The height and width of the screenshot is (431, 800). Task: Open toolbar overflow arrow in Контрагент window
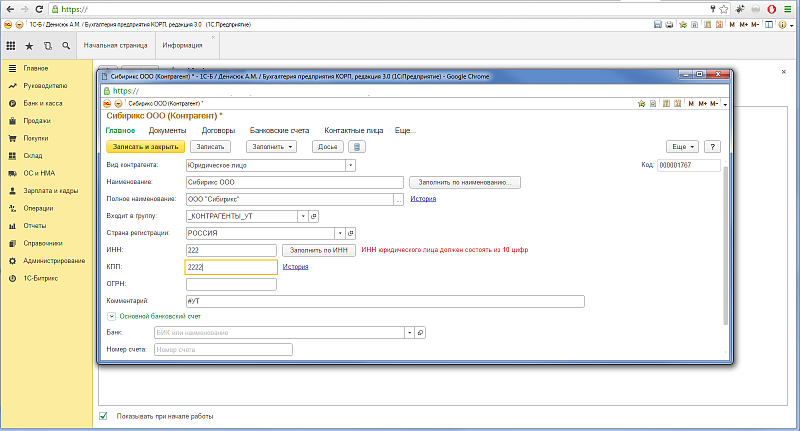pyautogui.click(x=725, y=104)
